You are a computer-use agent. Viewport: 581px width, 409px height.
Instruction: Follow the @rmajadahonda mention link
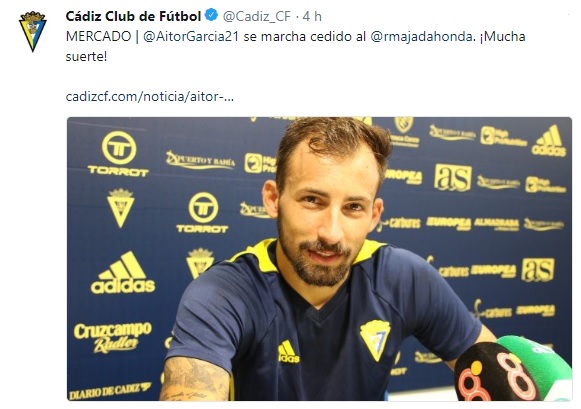[x=422, y=37]
